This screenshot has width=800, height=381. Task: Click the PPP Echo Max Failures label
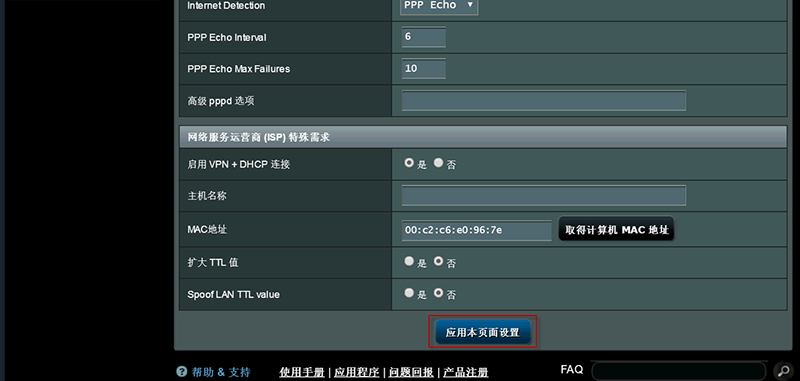coord(238,69)
